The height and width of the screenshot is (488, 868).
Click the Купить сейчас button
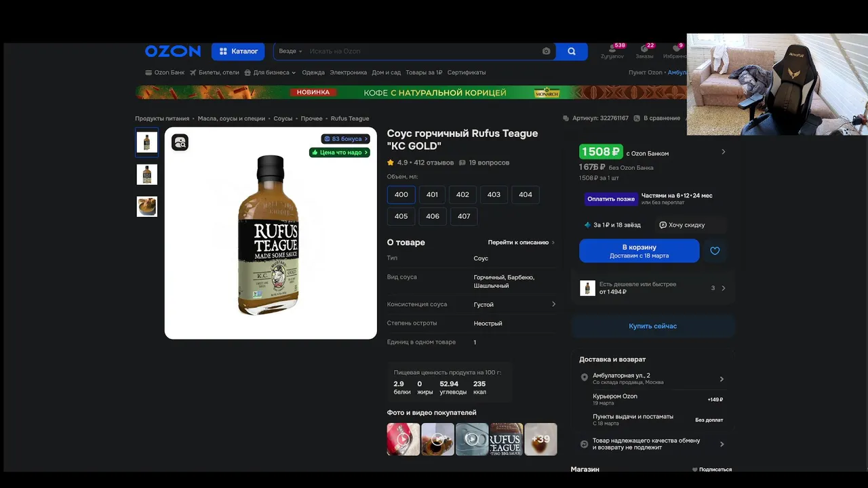tap(652, 326)
